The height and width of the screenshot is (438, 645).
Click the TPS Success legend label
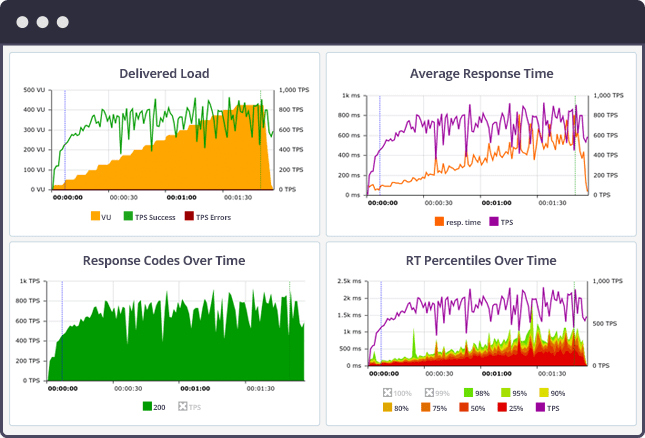[155, 217]
